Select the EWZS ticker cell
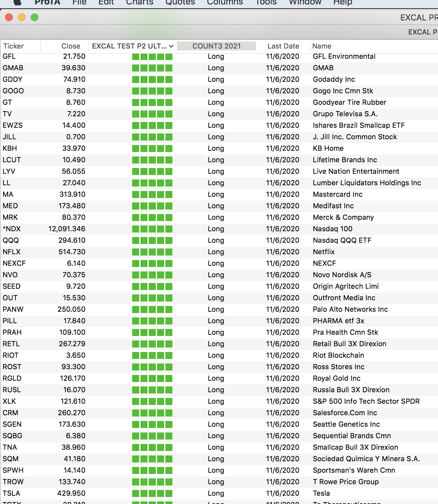 [13, 126]
